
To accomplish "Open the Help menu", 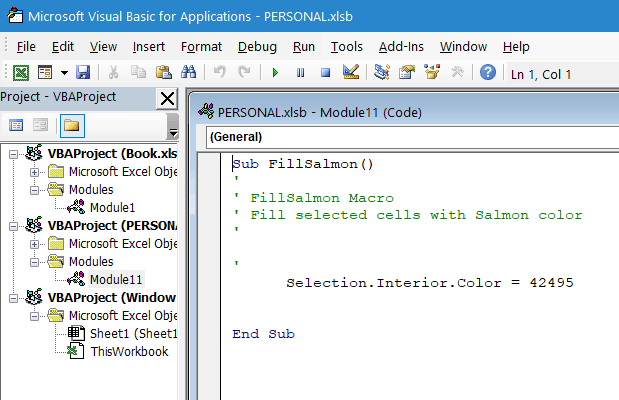I will tap(516, 47).
